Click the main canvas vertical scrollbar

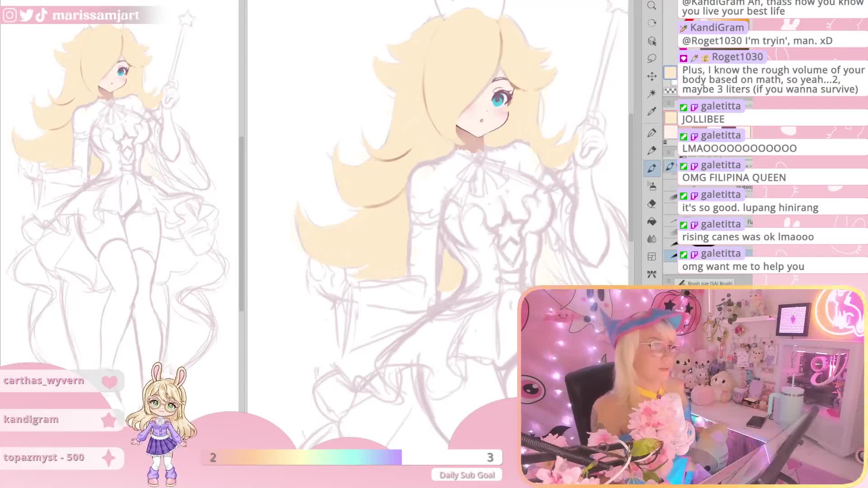click(x=631, y=176)
